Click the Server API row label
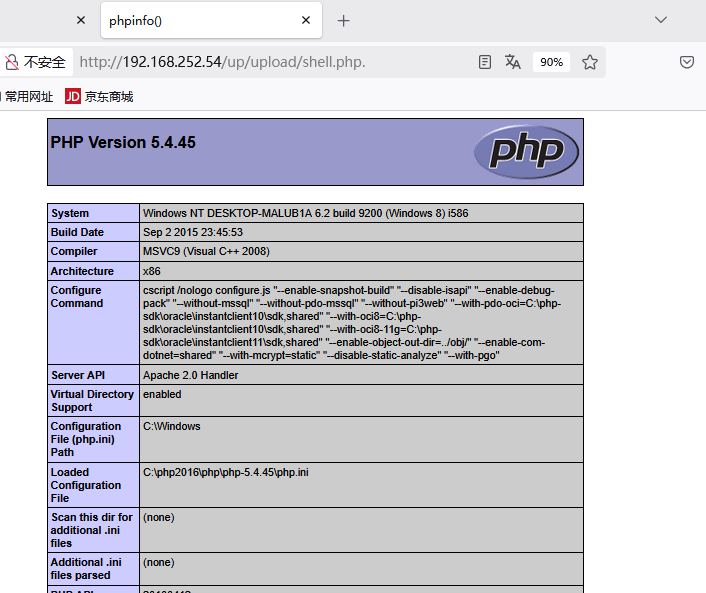Screen dimensions: 706x593 [x=77, y=375]
